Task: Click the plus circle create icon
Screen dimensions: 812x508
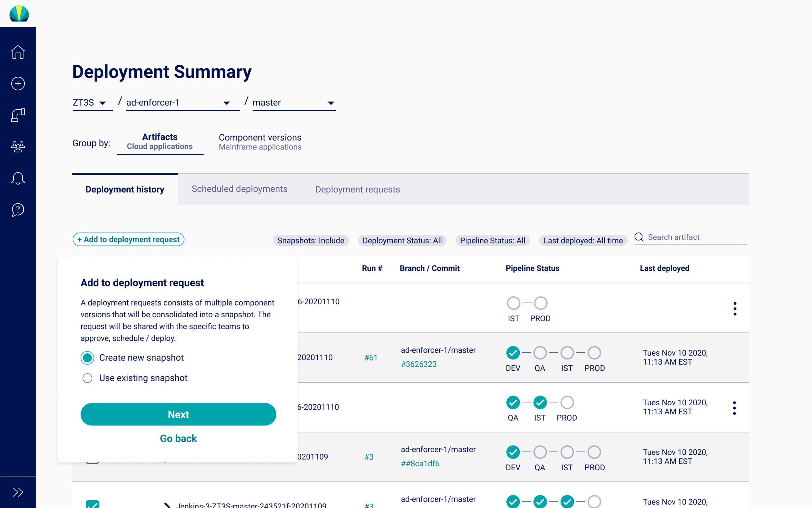Action: (x=18, y=83)
